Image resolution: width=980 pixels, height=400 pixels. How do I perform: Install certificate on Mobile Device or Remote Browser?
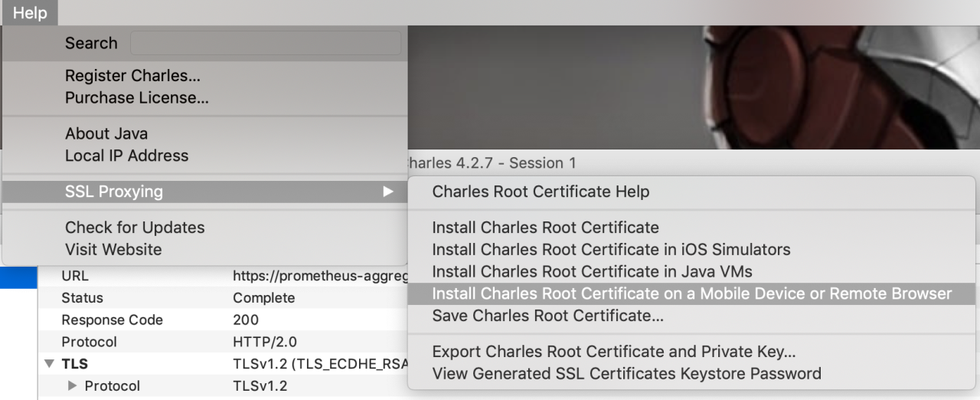click(691, 294)
